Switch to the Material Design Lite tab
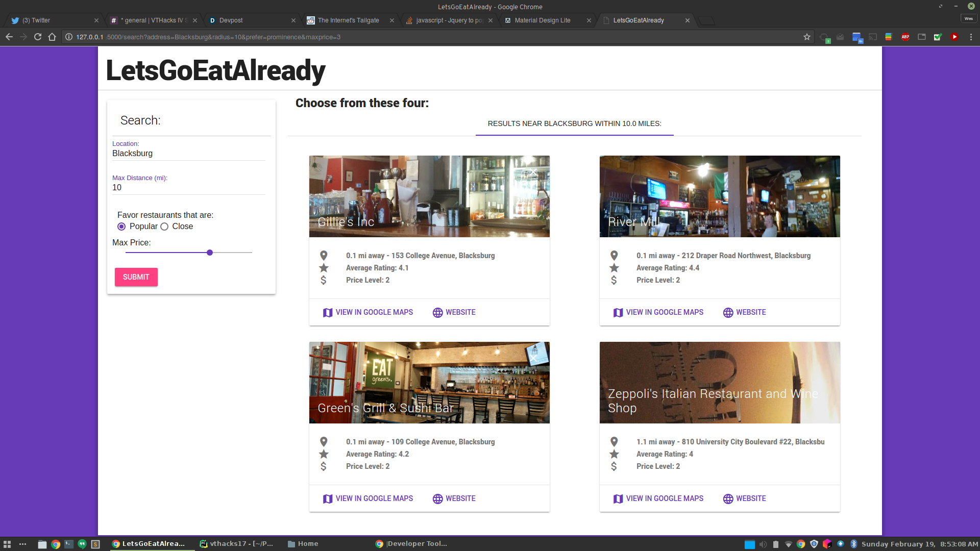The height and width of the screenshot is (551, 980). [542, 20]
